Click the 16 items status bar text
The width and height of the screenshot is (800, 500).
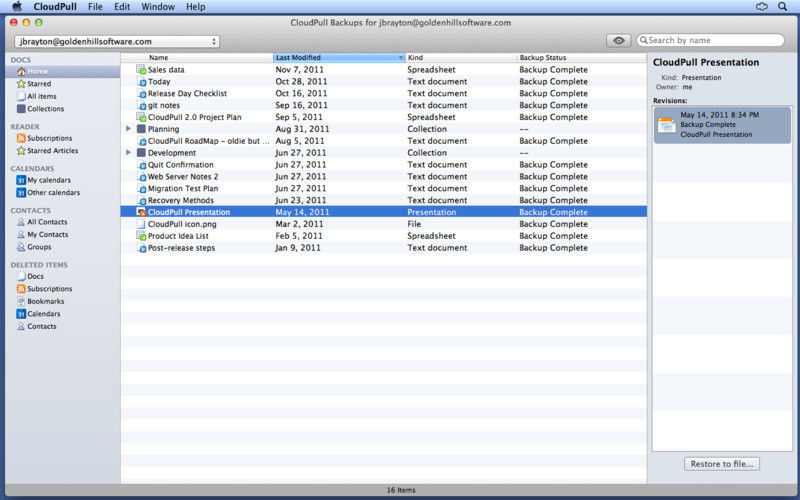click(x=401, y=490)
